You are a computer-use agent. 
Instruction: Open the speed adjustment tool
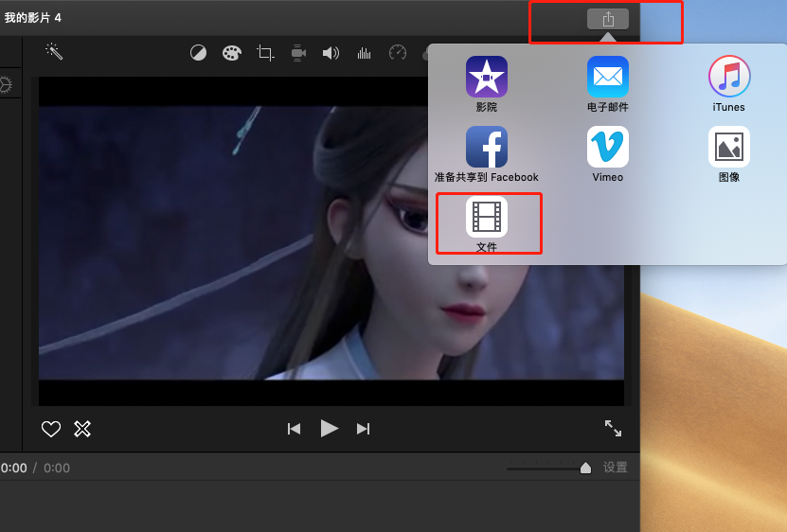point(398,52)
